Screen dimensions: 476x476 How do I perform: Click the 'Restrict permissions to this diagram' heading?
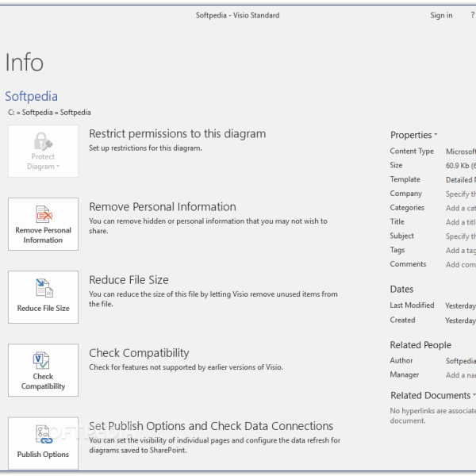pos(177,133)
